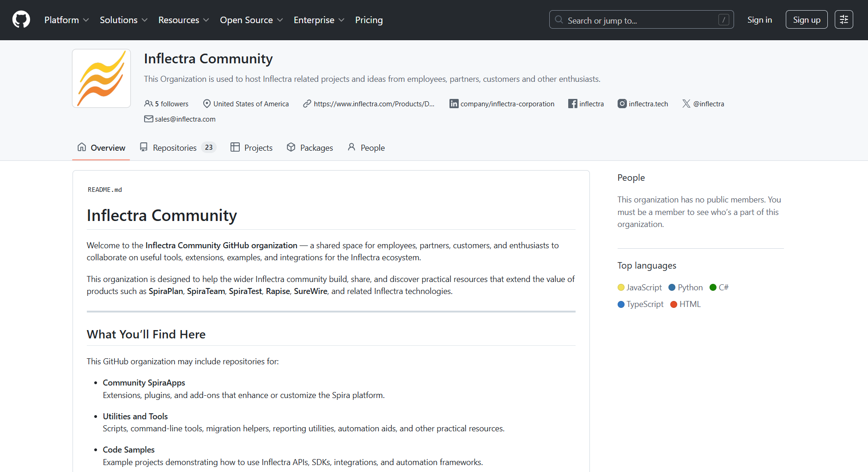Click the Projects table icon
Viewport: 868px width, 472px height.
[235, 147]
